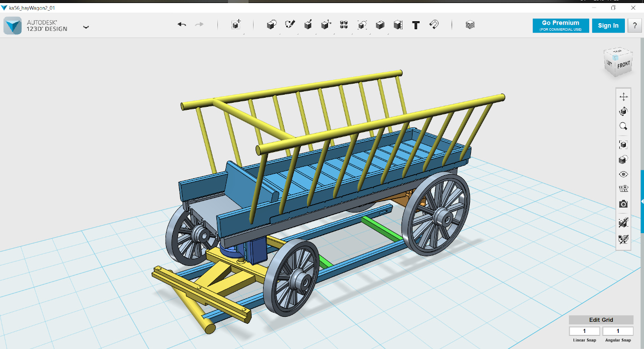Open the Modify tools
The height and width of the screenshot is (349, 644).
point(326,25)
